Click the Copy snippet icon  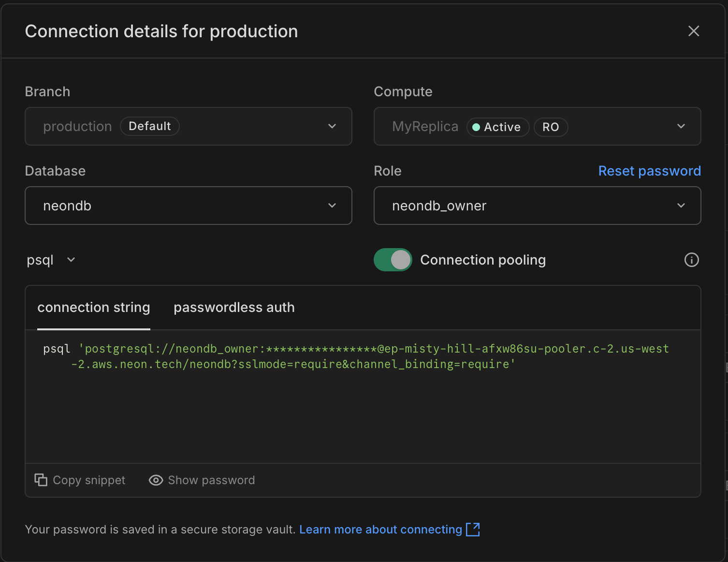[41, 480]
